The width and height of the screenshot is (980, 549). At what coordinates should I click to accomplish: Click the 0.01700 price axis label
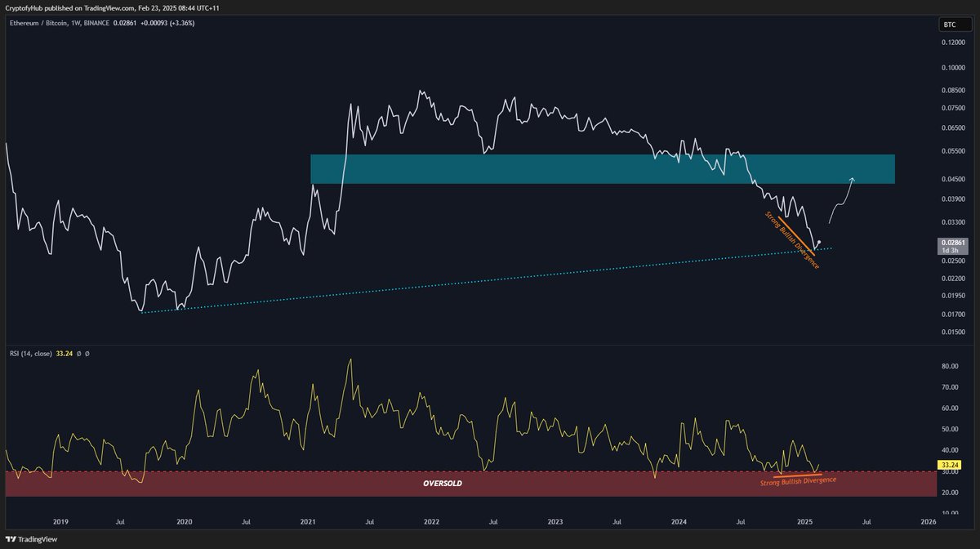coord(953,315)
